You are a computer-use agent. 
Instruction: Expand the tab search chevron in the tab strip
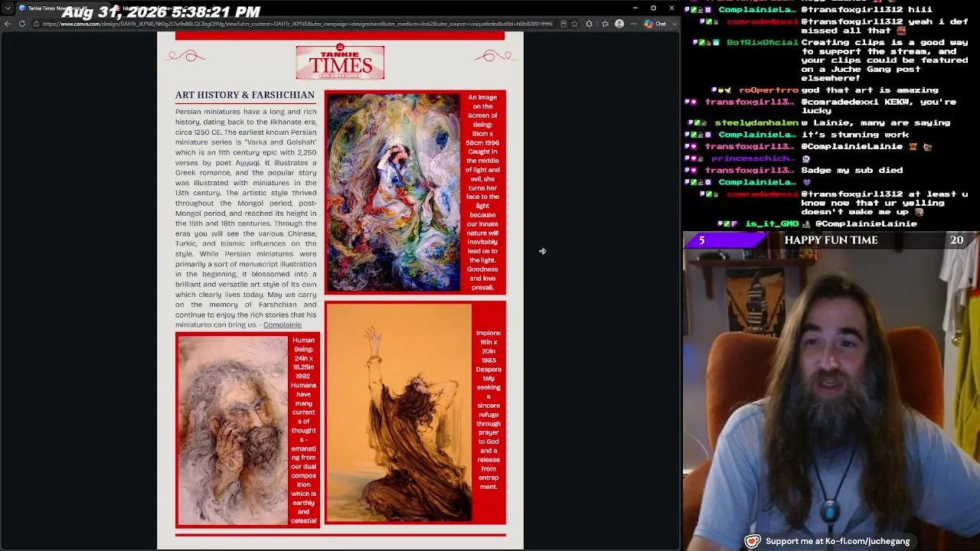tap(8, 8)
